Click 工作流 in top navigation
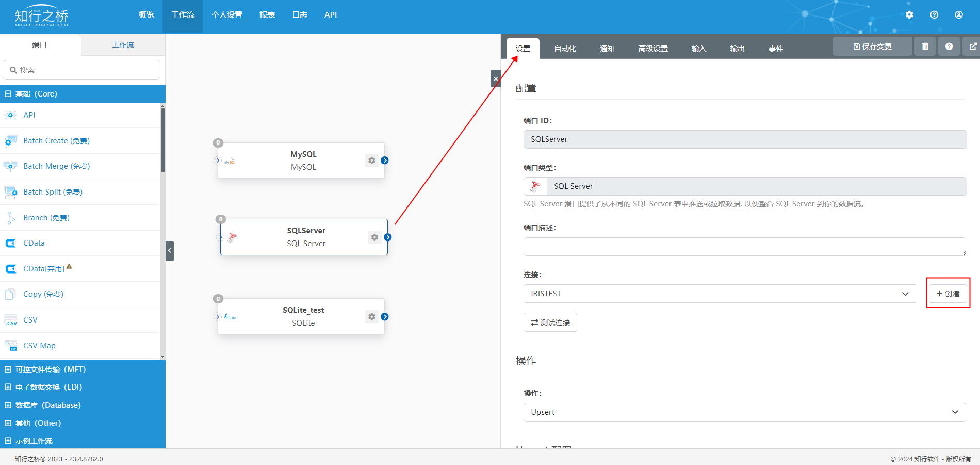The image size is (980, 465). click(183, 15)
